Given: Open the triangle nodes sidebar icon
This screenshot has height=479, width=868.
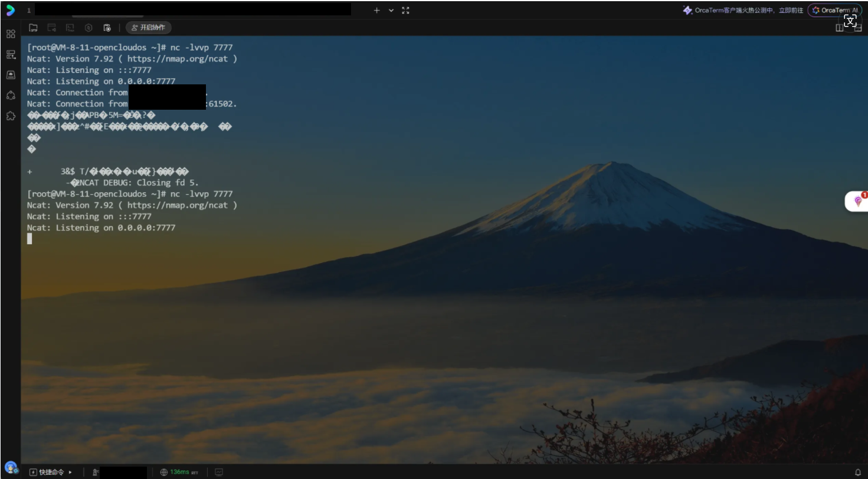Looking at the screenshot, I should point(11,95).
